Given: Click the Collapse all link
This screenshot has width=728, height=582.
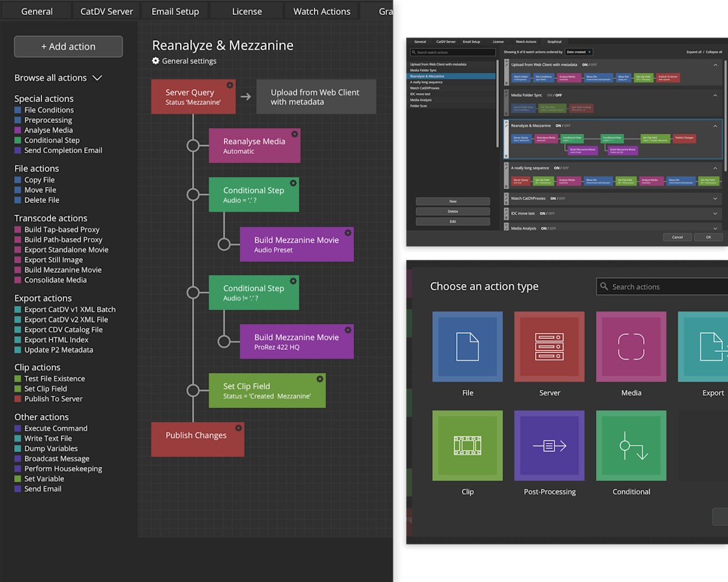Looking at the screenshot, I should coord(714,52).
